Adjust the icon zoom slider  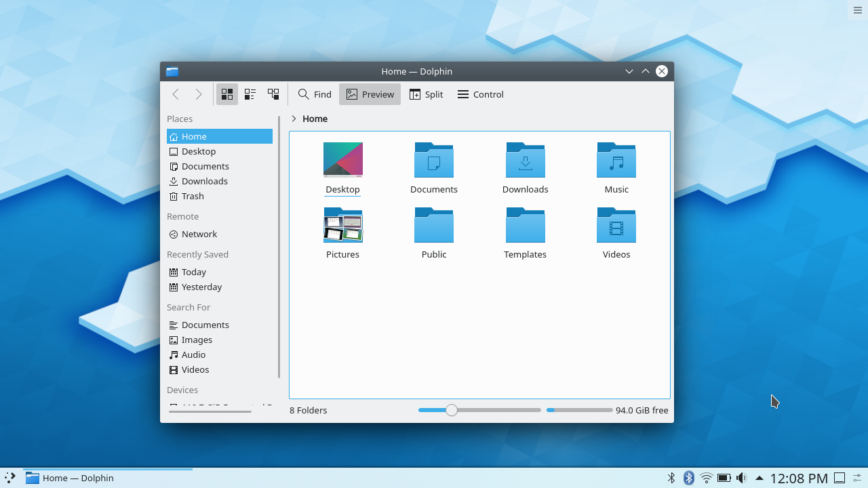[451, 410]
